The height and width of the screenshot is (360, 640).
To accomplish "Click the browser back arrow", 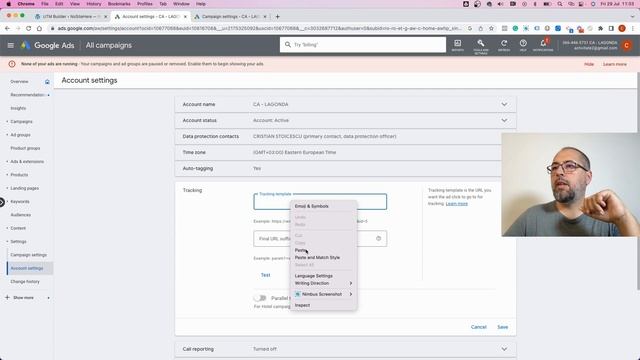I will tap(7, 28).
